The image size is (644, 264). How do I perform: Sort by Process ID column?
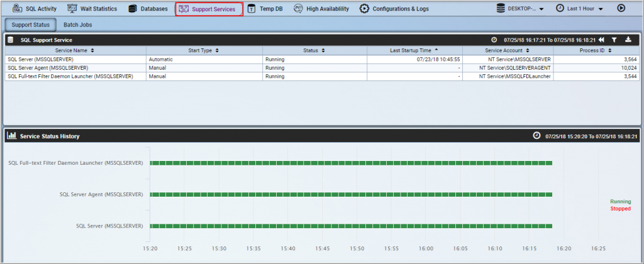596,50
